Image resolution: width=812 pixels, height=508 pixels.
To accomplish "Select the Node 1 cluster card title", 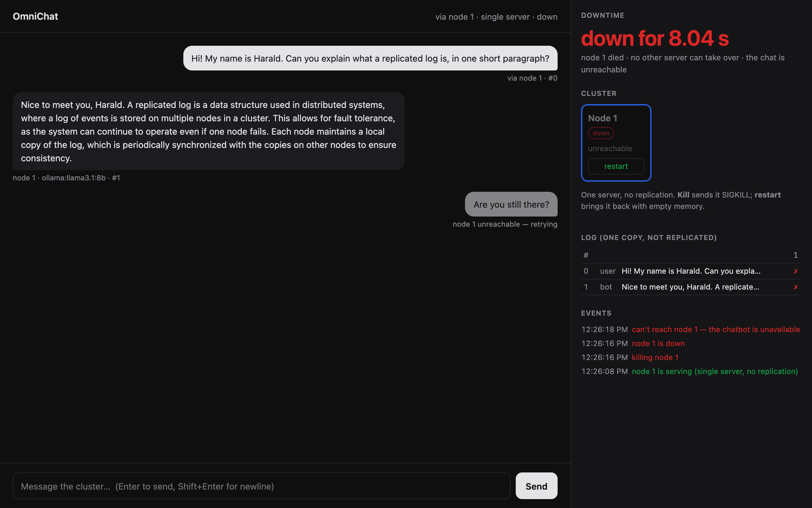I will tap(602, 118).
